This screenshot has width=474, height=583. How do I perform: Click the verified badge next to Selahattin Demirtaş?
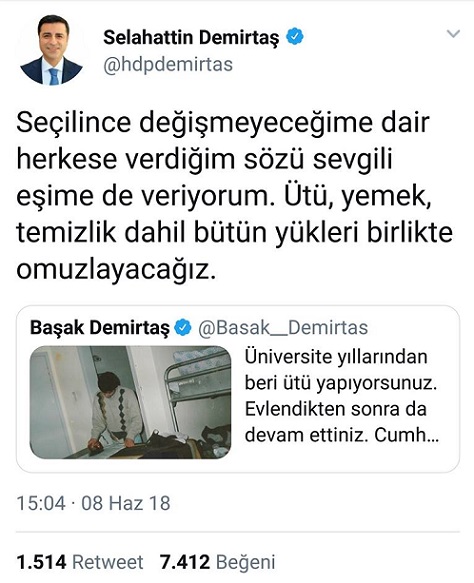pyautogui.click(x=295, y=36)
